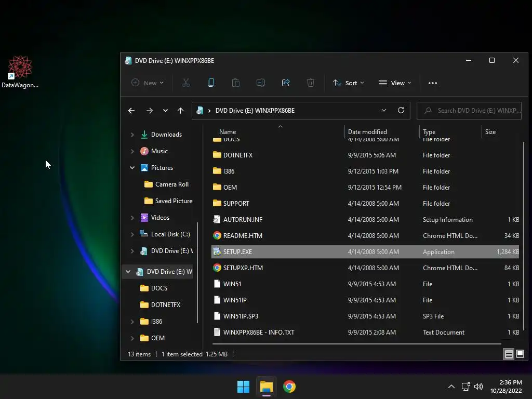Image resolution: width=532 pixels, height=399 pixels.
Task: Select the WIN51IP.SP3 file
Action: click(x=365, y=316)
